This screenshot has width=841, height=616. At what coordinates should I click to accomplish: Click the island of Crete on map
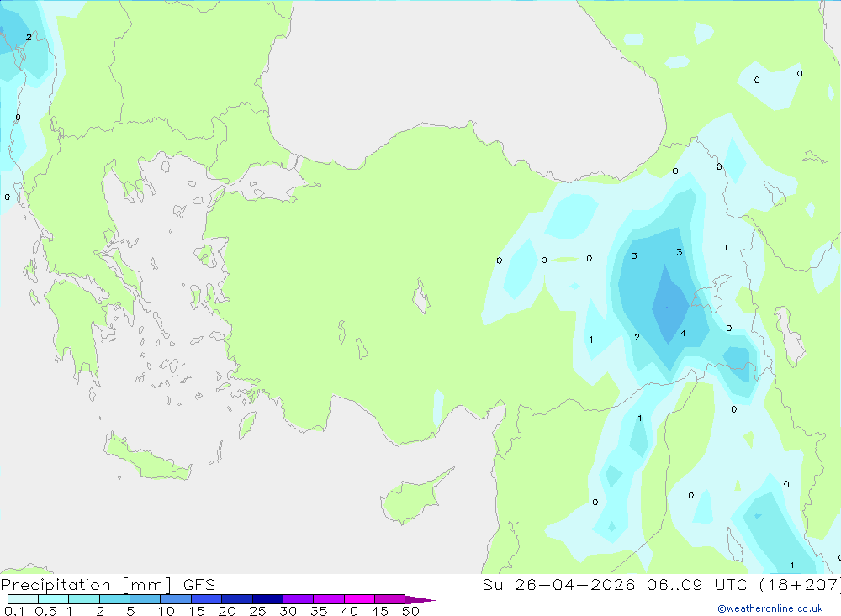(x=147, y=458)
